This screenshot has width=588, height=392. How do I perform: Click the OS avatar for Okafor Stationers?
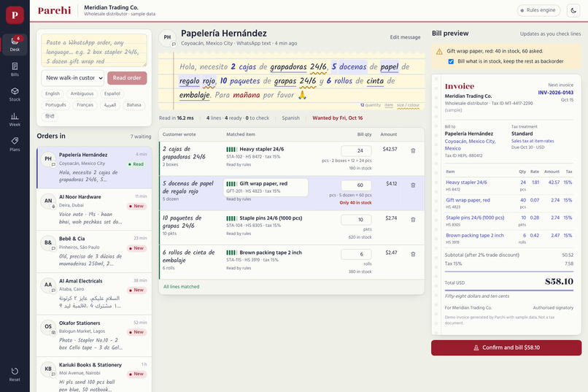[48, 327]
